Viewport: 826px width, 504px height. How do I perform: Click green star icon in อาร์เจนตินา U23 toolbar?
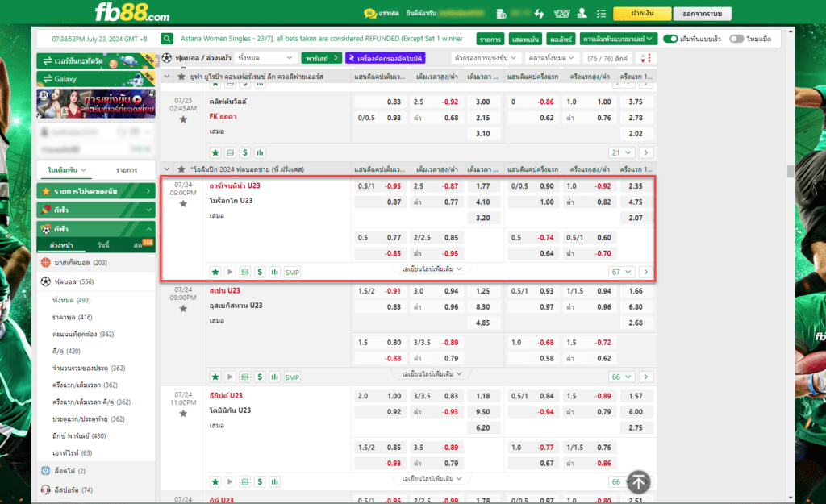215,272
